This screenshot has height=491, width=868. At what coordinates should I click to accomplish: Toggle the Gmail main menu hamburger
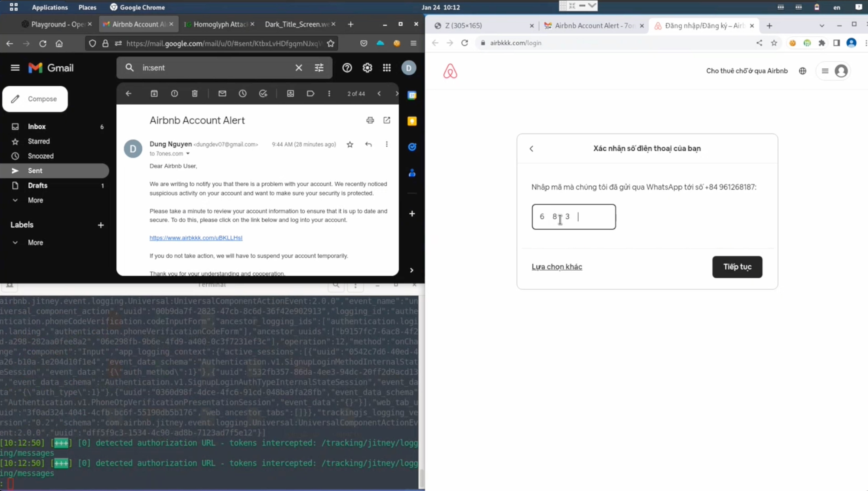[x=15, y=68]
